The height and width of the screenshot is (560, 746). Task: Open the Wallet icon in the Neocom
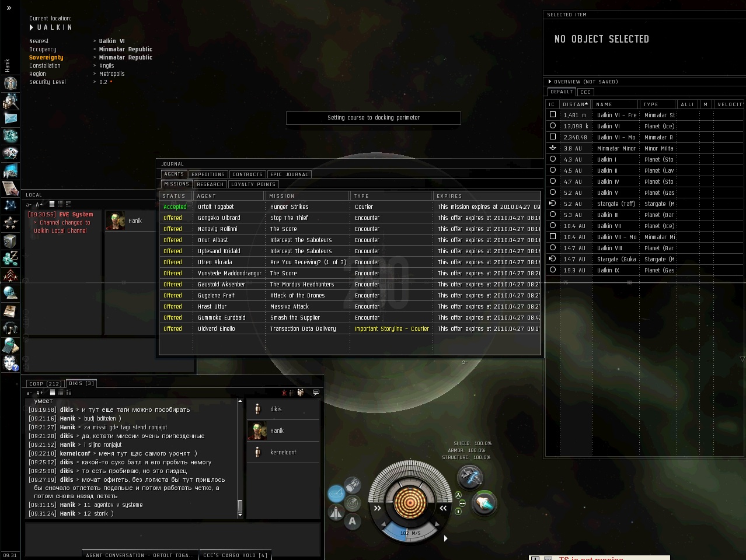point(10,258)
